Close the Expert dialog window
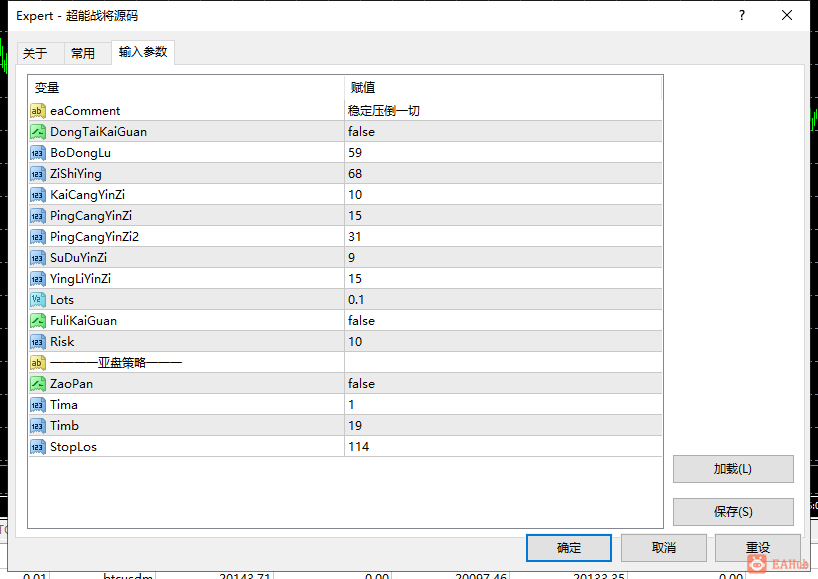The height and width of the screenshot is (579, 818). coord(787,16)
